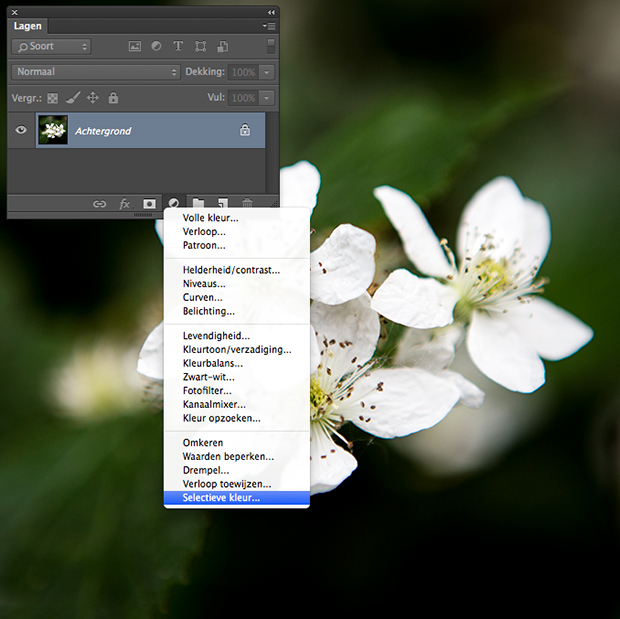
Task: Click the pixel layer filter icon
Action: coord(135,46)
